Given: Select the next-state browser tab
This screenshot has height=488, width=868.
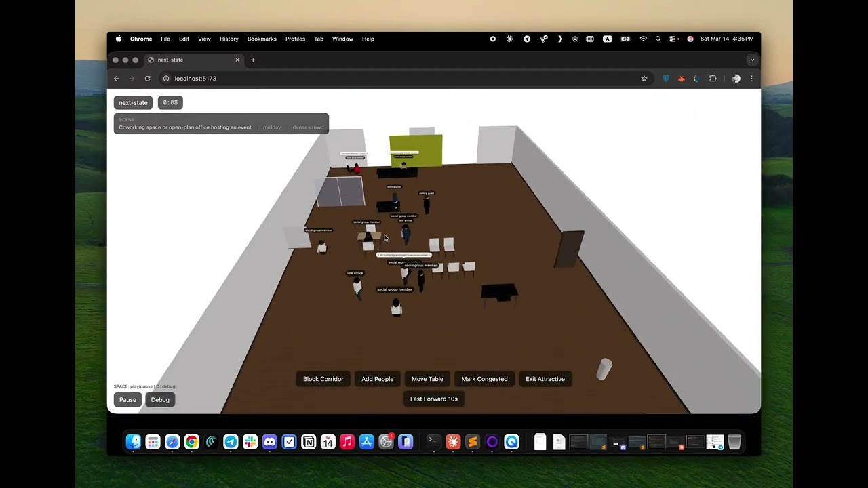Looking at the screenshot, I should click(x=193, y=60).
